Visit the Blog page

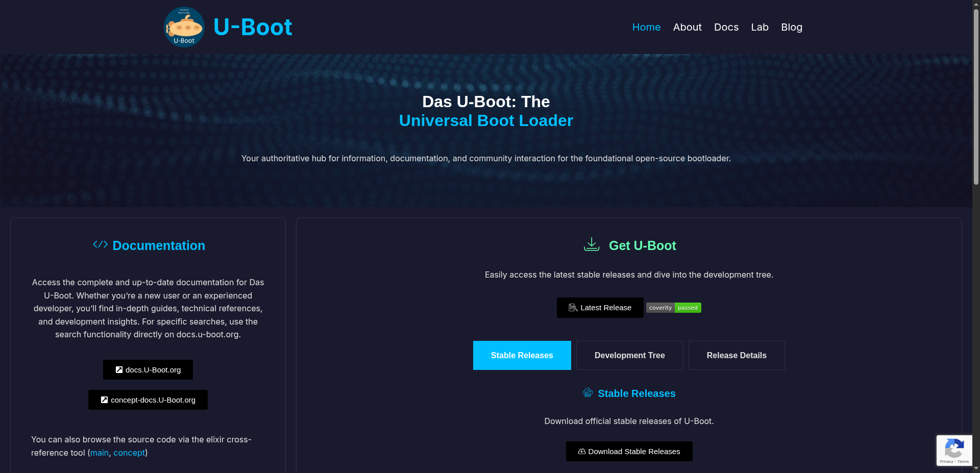(792, 27)
